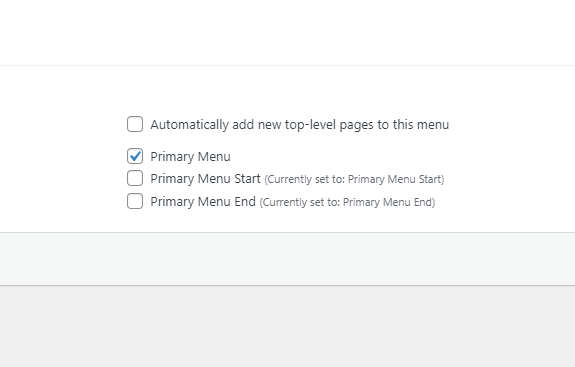Image resolution: width=575 pixels, height=367 pixels.
Task: Click the empty white area above the top divider
Action: [x=288, y=33]
